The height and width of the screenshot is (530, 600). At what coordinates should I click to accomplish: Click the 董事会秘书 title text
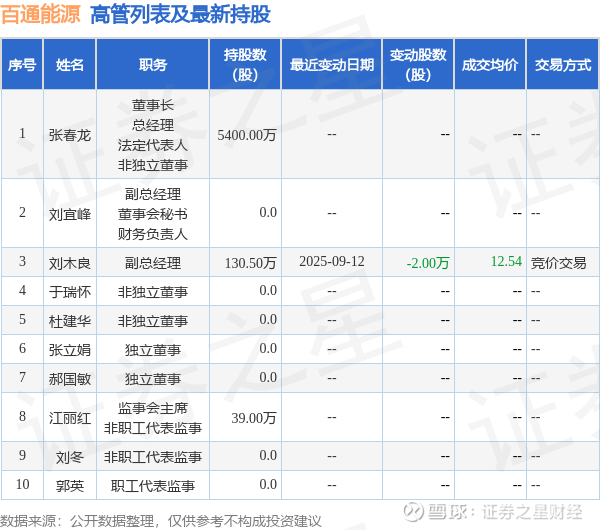click(153, 214)
